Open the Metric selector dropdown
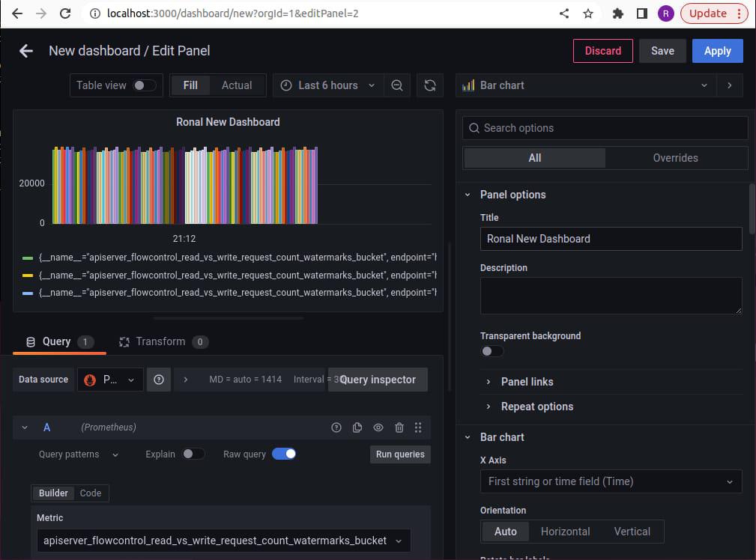756x560 pixels. (x=224, y=541)
